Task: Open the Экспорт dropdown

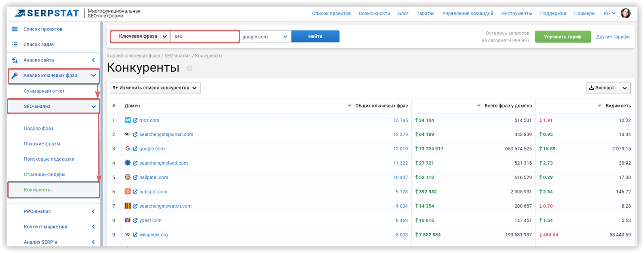Action: 608,88
